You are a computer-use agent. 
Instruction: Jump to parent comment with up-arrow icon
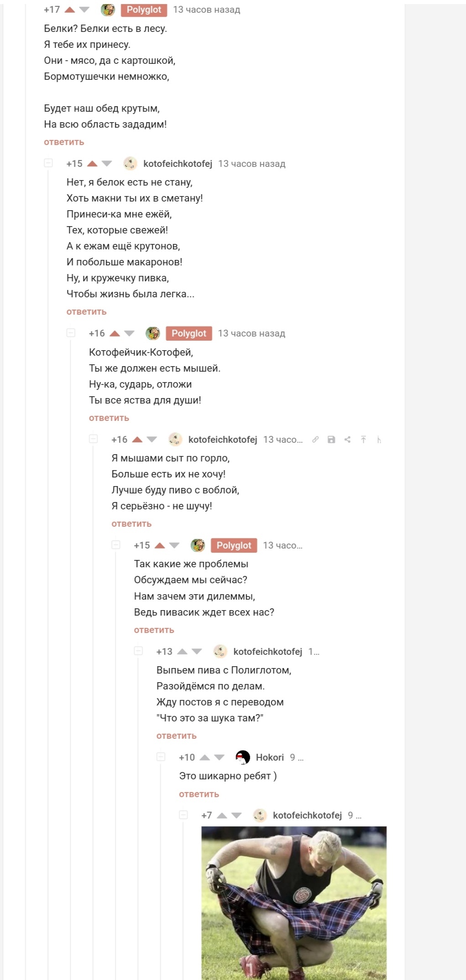363,440
